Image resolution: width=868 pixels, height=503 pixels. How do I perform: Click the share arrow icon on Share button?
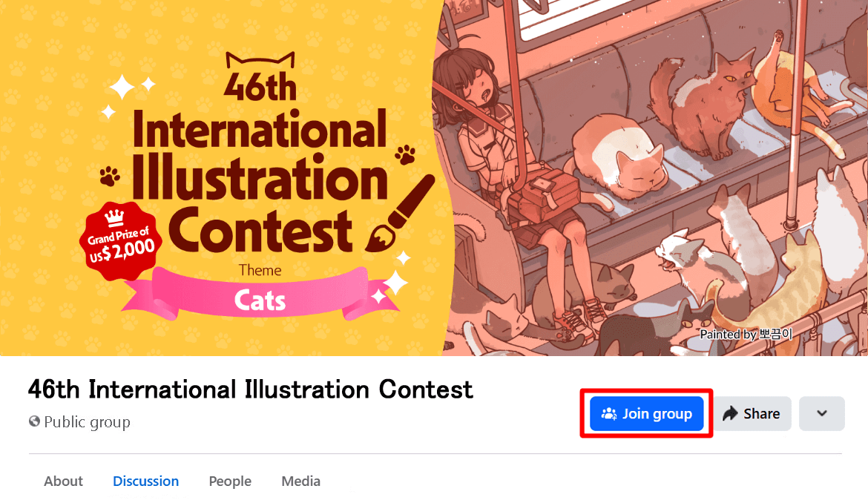pyautogui.click(x=731, y=413)
